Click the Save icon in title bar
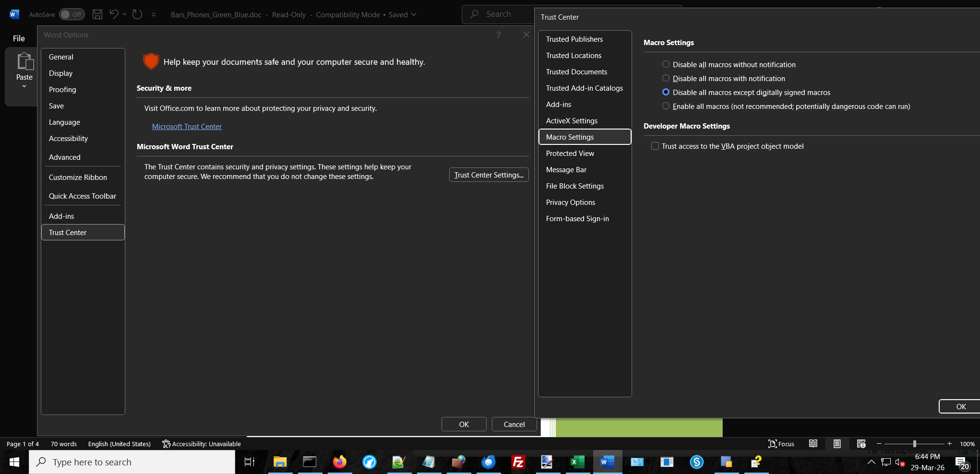The image size is (980, 474). click(x=97, y=14)
